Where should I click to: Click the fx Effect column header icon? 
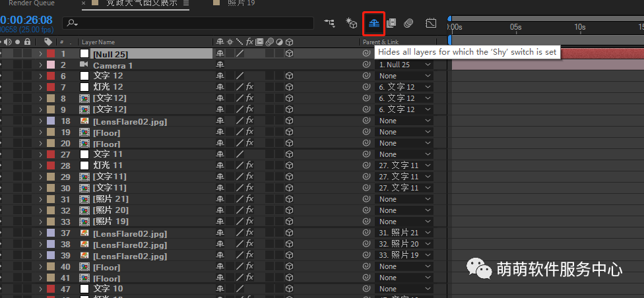pyautogui.click(x=249, y=42)
